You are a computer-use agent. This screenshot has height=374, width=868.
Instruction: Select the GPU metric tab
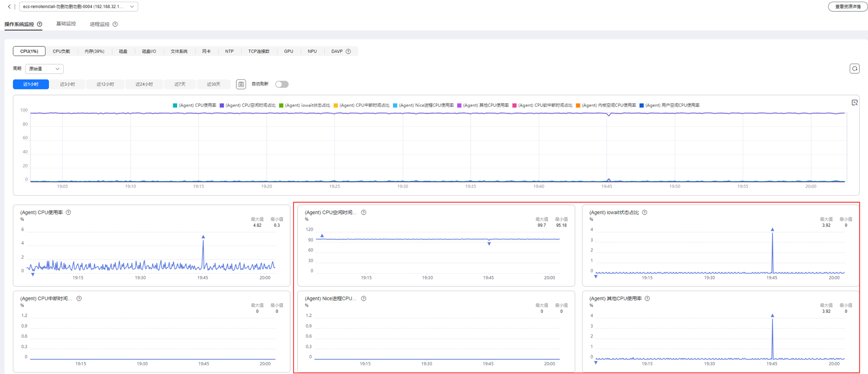pyautogui.click(x=288, y=51)
